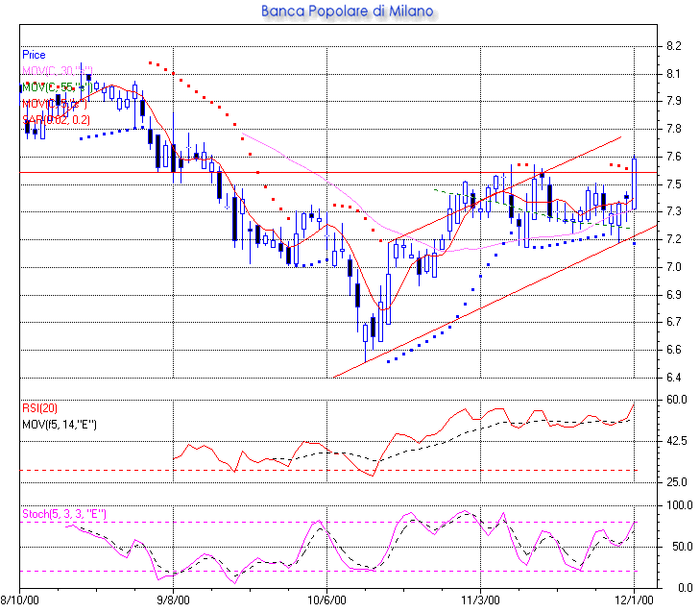
Task: Select the 7.5 price axis value
Action: 674,184
